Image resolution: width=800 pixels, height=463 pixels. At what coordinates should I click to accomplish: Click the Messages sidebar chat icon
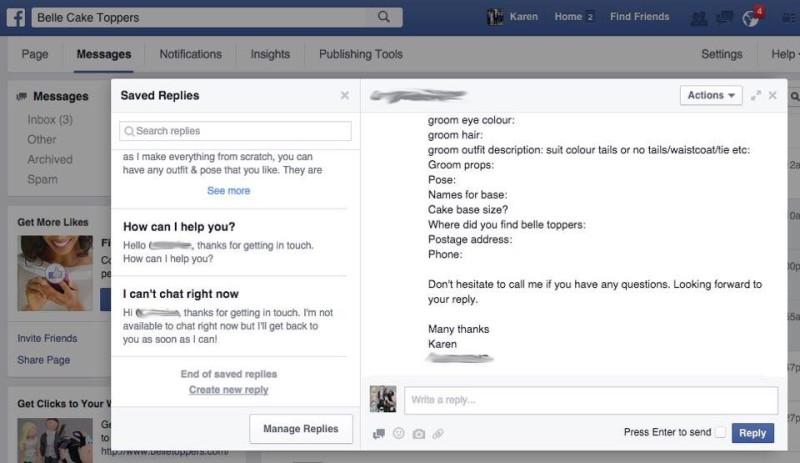point(22,96)
